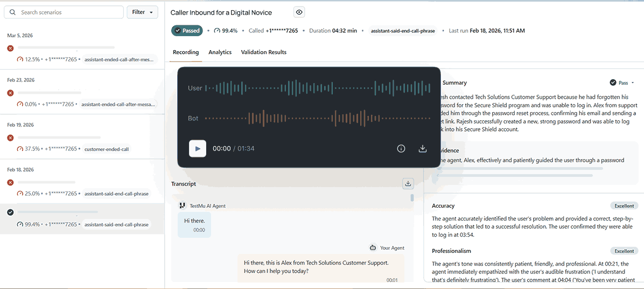This screenshot has height=289, width=644.
Task: Click the TestMu AI Agent logo icon
Action: 183,205
